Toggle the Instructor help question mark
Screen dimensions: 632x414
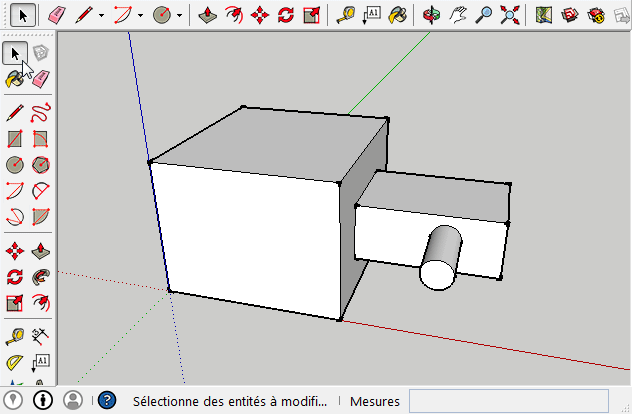click(107, 401)
